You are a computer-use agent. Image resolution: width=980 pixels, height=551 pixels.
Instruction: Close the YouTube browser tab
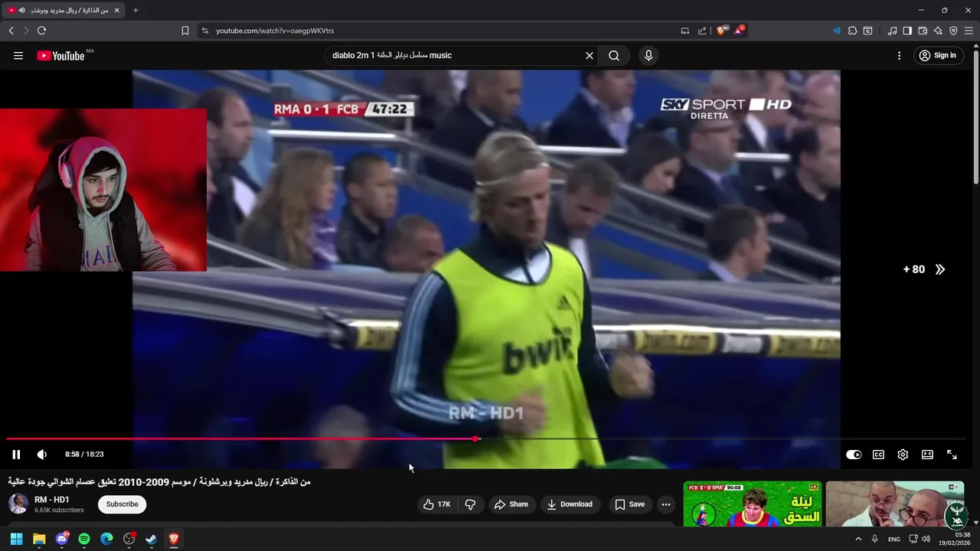click(117, 10)
